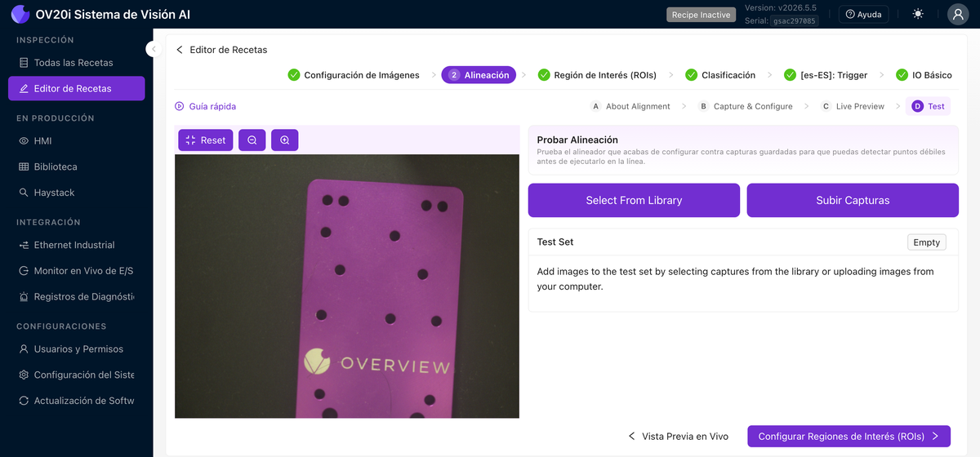
Task: Toggle light/dark theme sun icon
Action: [x=918, y=14]
